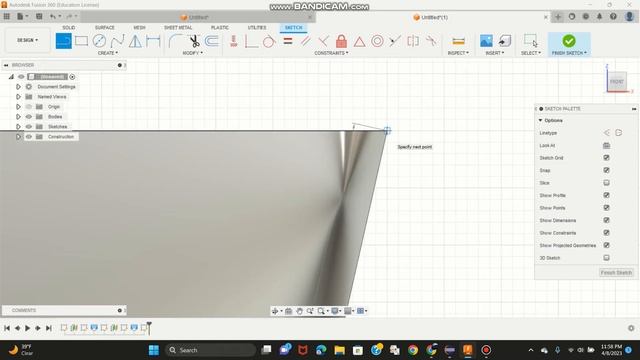Switch to the SURFACE tab

coord(104,27)
